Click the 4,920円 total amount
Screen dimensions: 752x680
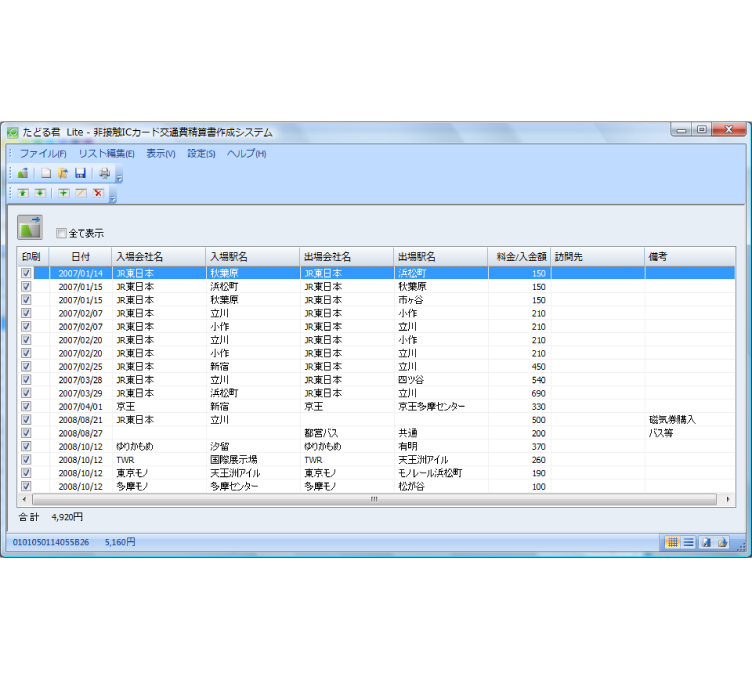[67, 517]
